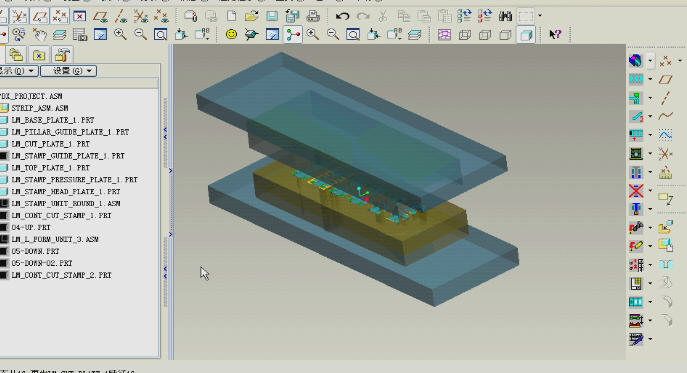The width and height of the screenshot is (687, 373).
Task: Expand dropdown arrow beside the bottom PDX icon
Action: point(650,338)
